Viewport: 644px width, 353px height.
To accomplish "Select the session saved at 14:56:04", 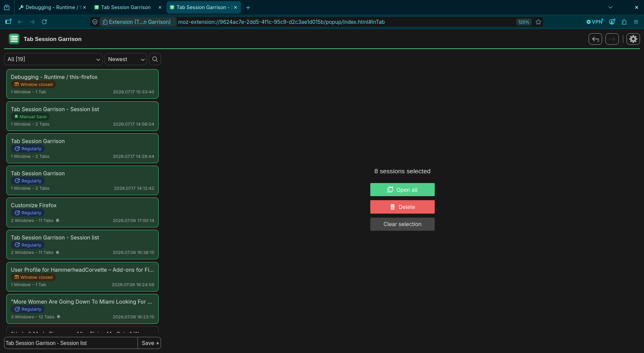I will [83, 116].
